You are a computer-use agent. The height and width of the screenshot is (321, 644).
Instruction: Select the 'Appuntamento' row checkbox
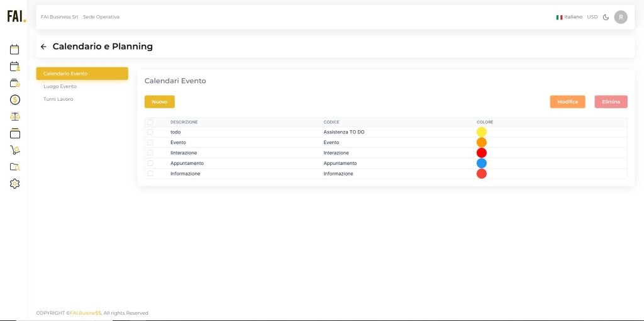[150, 163]
